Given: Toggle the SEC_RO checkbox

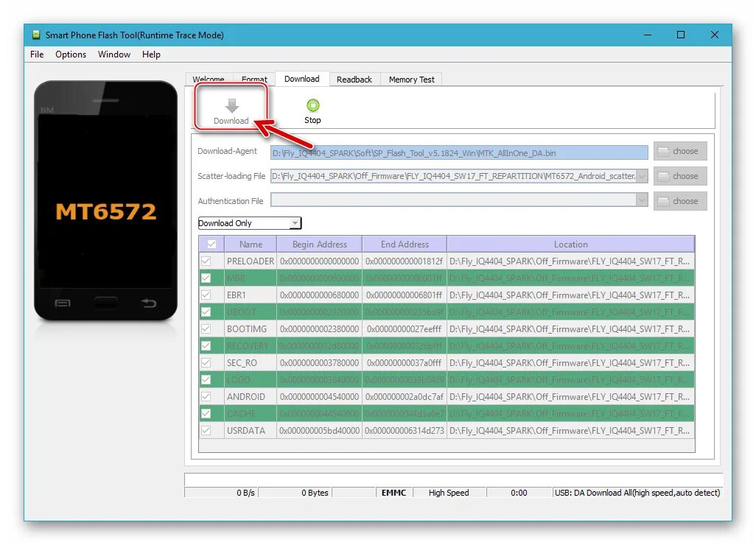Looking at the screenshot, I should (x=206, y=362).
